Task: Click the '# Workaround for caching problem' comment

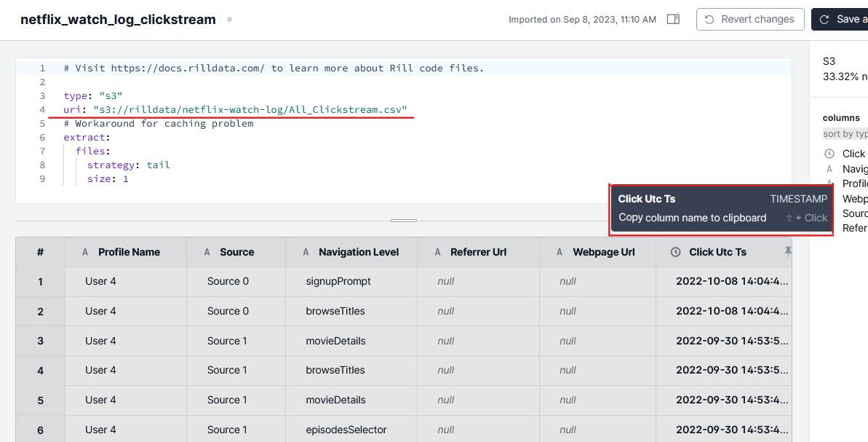Action: point(159,124)
